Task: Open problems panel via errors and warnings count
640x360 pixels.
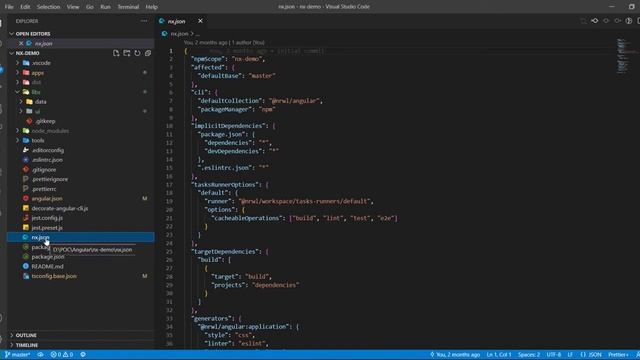Action: pos(62,355)
